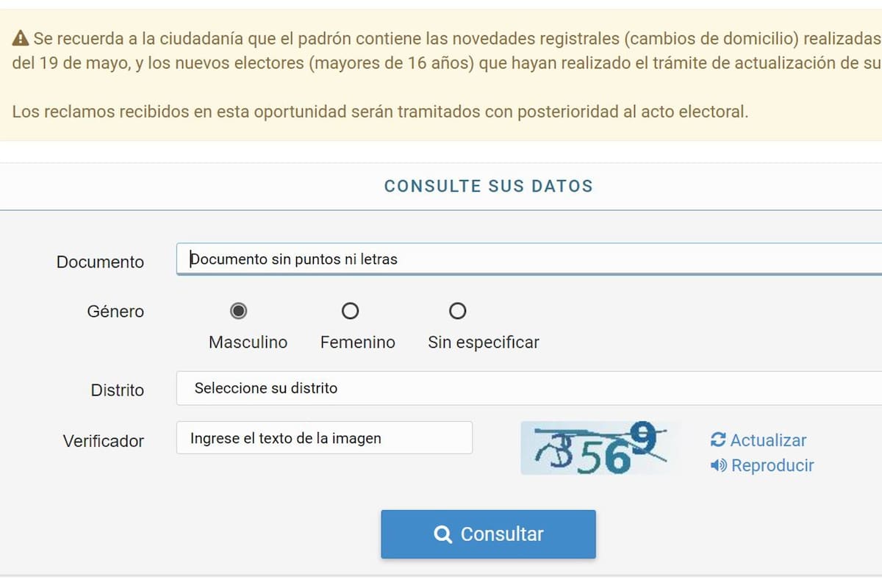Choose the Sin especificar option

pos(457,311)
